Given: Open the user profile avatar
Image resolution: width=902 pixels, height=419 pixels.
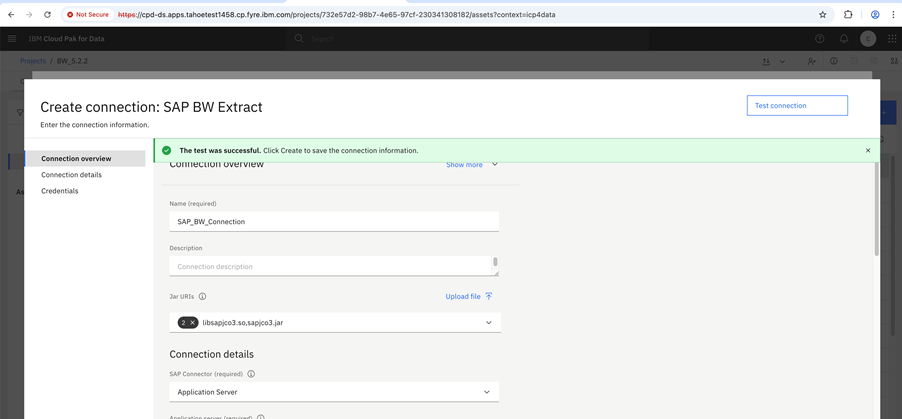Looking at the screenshot, I should click(x=867, y=39).
